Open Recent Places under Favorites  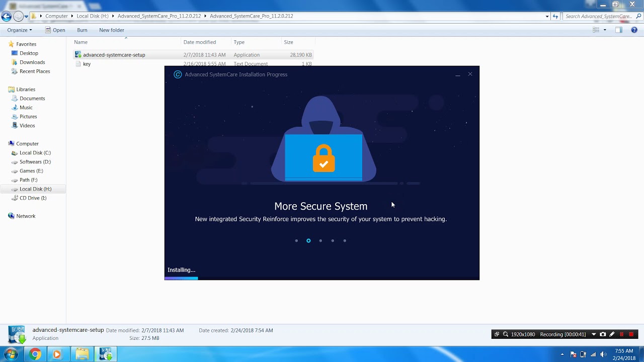(x=35, y=71)
